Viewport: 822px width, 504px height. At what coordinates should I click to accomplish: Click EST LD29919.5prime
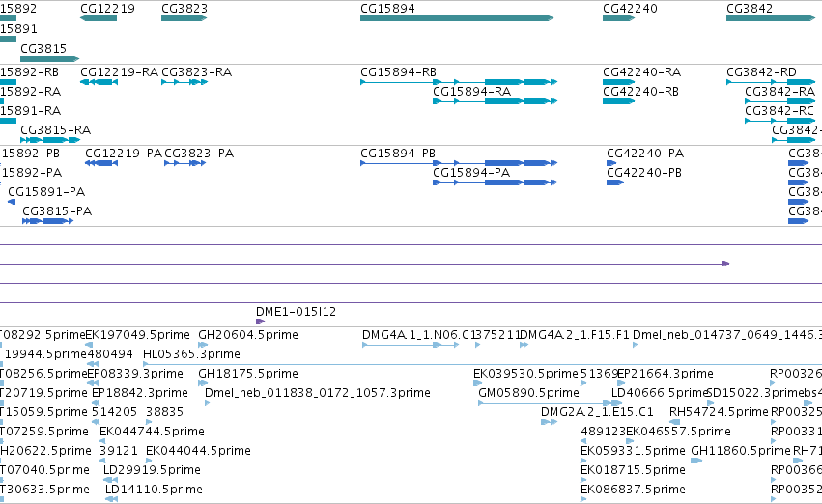[152, 470]
